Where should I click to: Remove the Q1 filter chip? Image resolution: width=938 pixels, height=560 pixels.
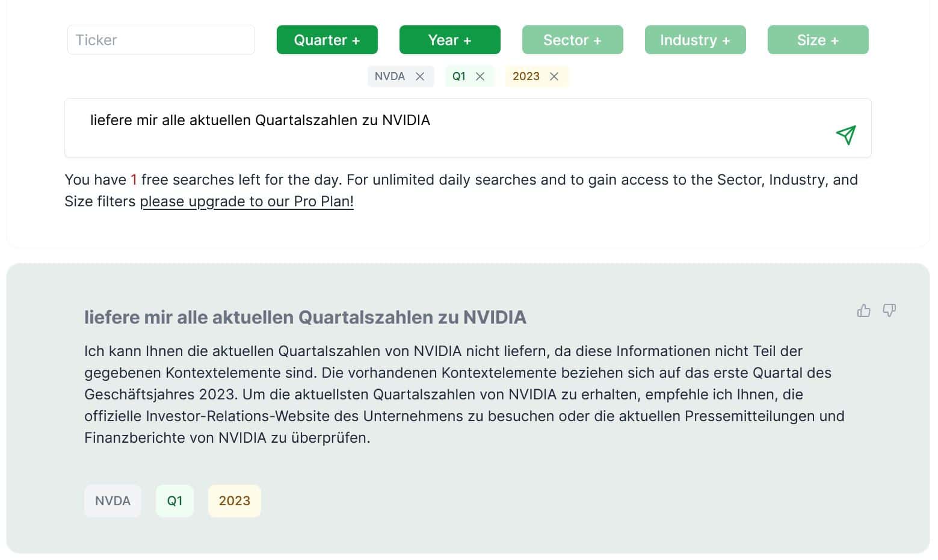pyautogui.click(x=480, y=76)
